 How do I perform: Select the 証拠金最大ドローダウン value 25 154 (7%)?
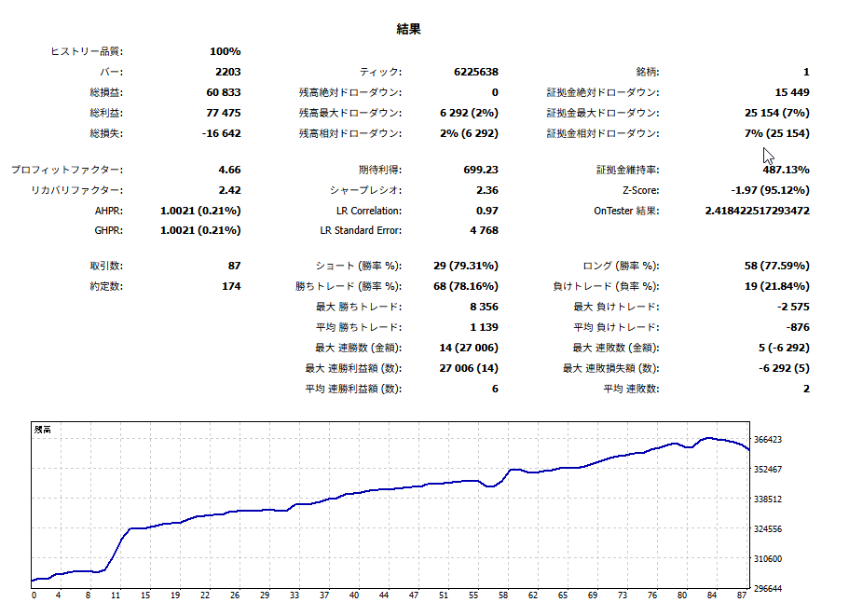tap(777, 113)
